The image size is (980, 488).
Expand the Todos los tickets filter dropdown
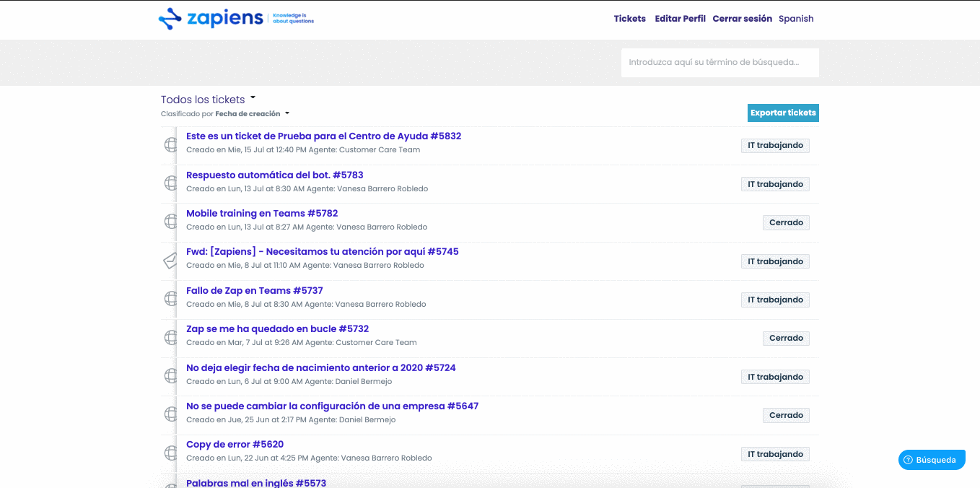[208, 100]
